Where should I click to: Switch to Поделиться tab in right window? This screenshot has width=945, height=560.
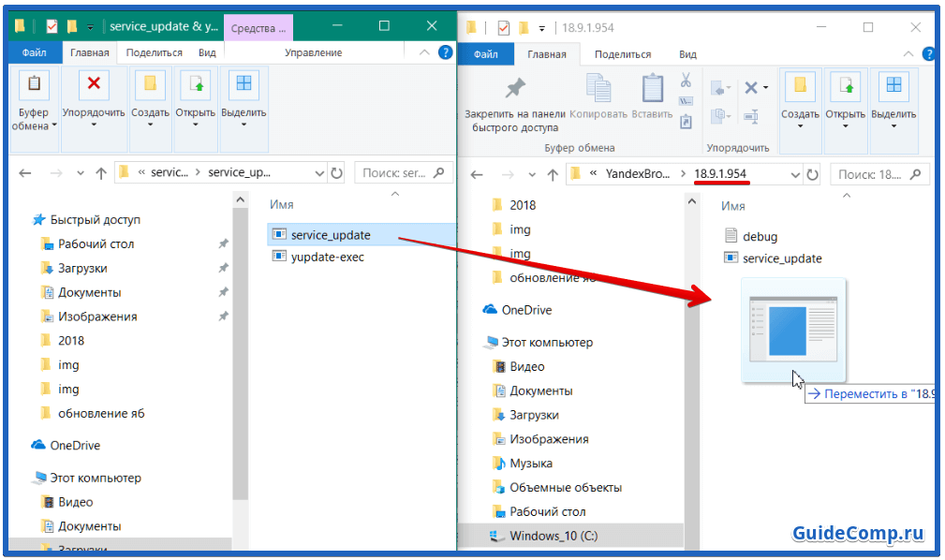pyautogui.click(x=623, y=54)
